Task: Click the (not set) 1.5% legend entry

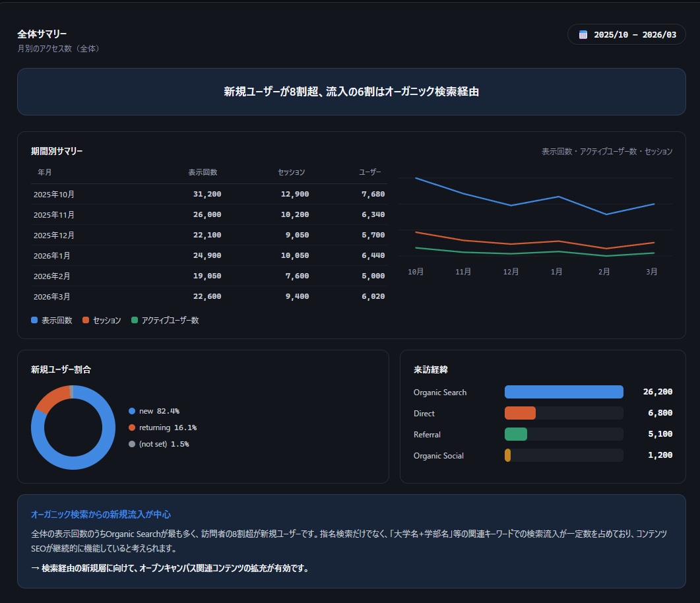Action: pyautogui.click(x=158, y=444)
